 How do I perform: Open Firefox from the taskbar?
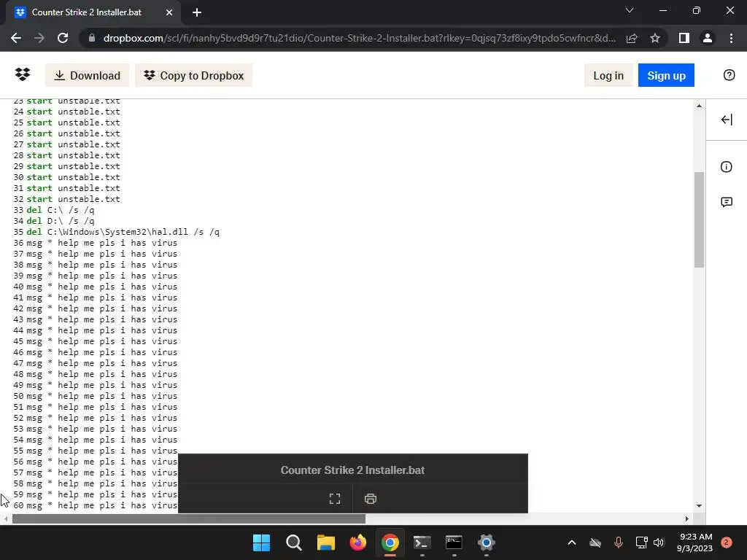coord(357,542)
